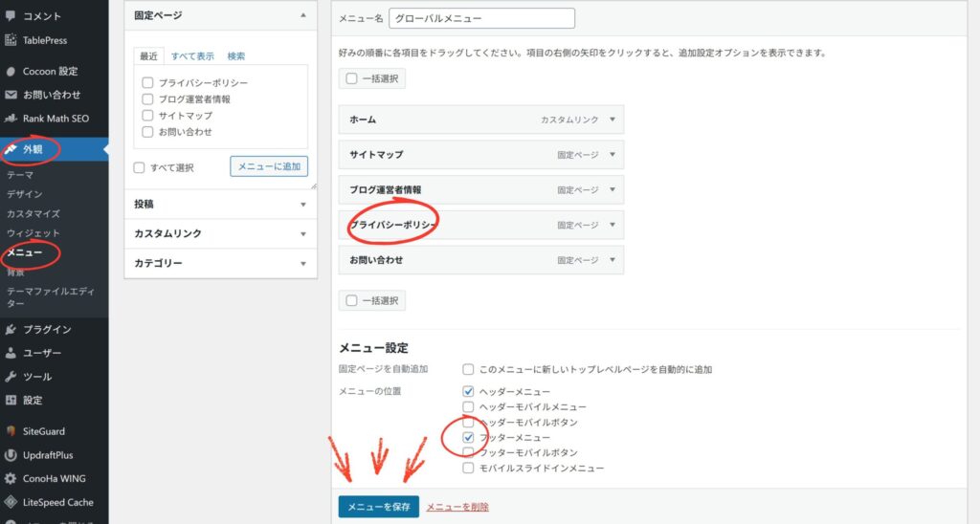This screenshot has height=524, width=980.
Task: Click the ツール wrench icon
Action: pos(11,377)
